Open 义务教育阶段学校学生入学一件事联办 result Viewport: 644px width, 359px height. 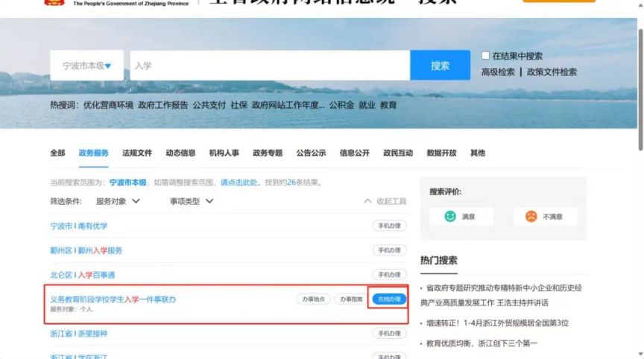coord(113,299)
